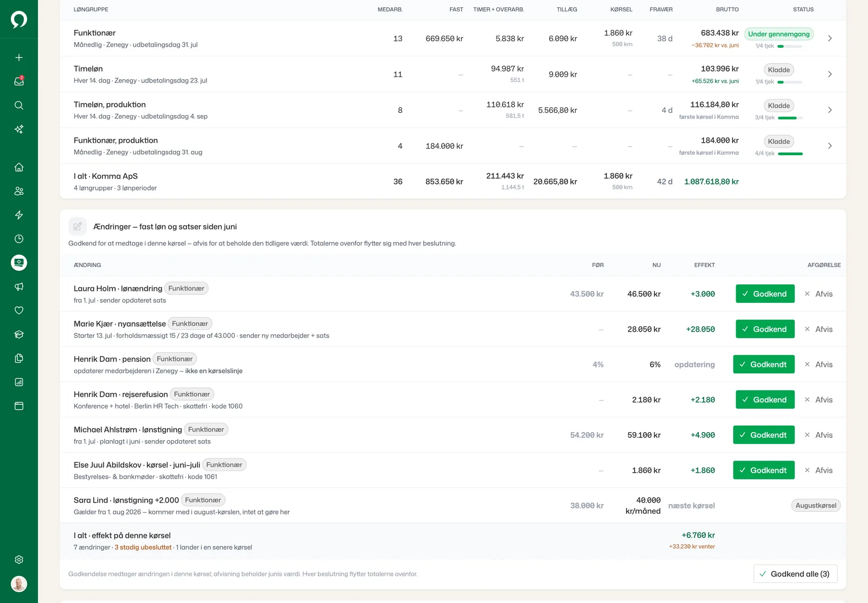
Task: Go to the home icon in the sidebar
Action: [19, 167]
